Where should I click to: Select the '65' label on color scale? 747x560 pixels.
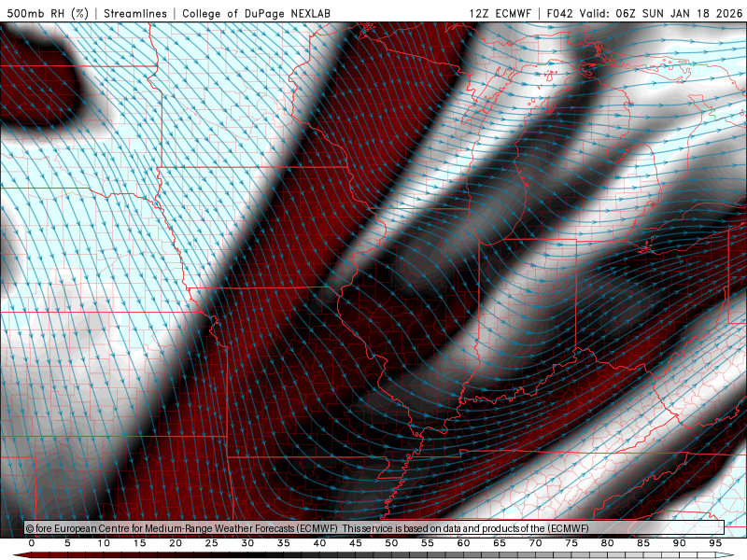pos(500,543)
